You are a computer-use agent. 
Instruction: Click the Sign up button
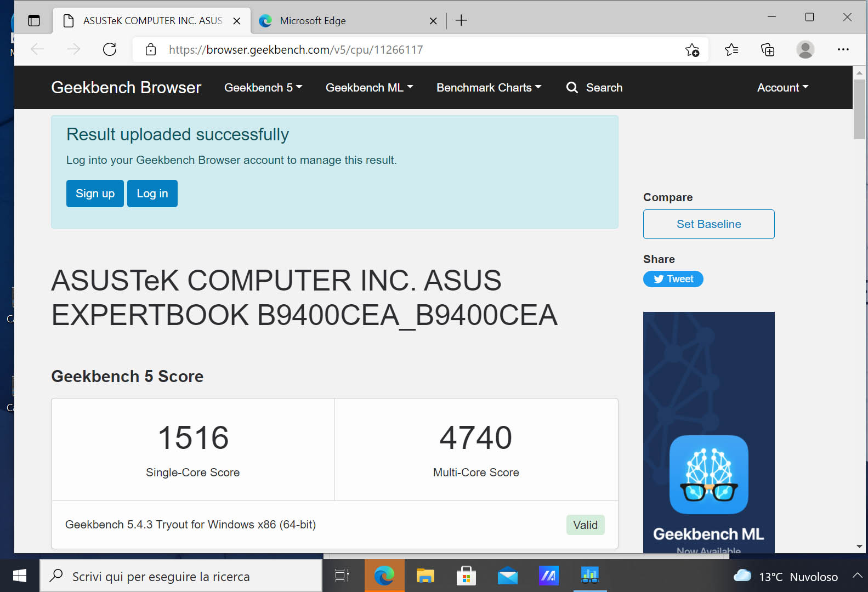click(x=95, y=193)
